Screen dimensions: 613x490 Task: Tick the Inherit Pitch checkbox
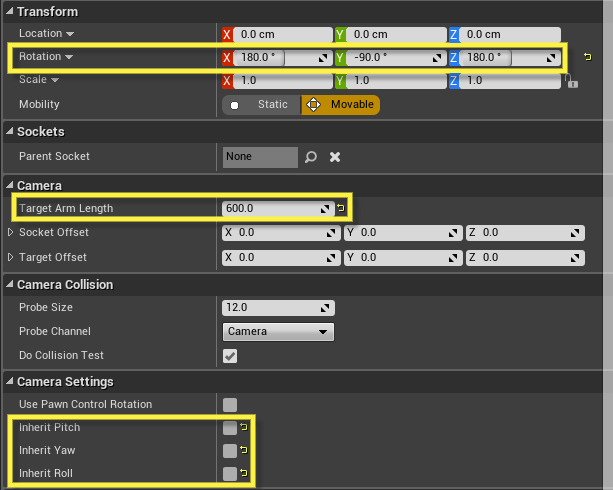click(230, 428)
